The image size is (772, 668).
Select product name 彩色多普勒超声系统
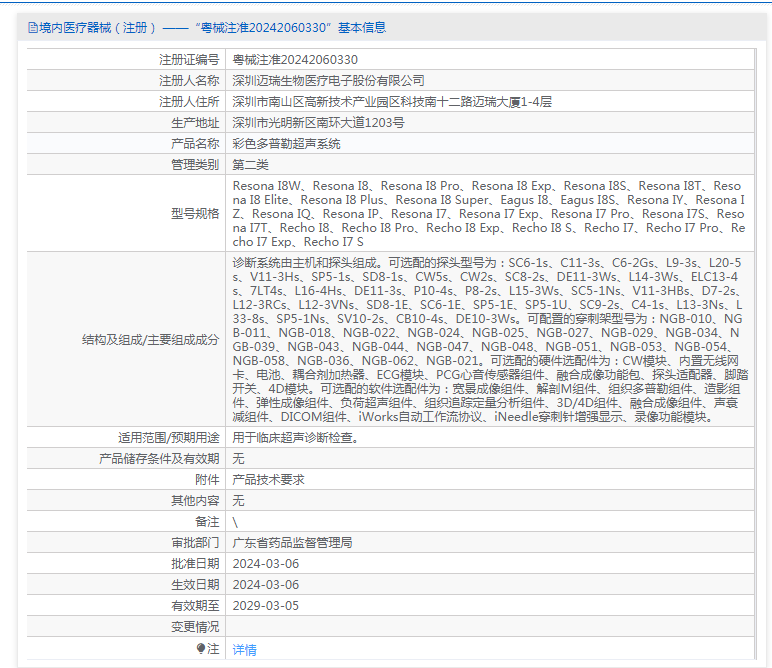tap(287, 144)
